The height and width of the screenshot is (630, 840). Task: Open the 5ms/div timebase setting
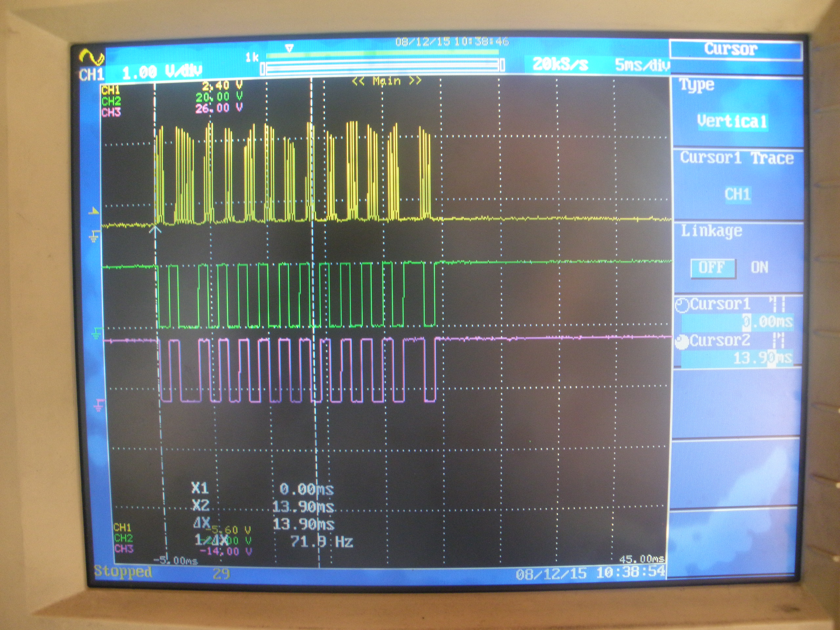click(x=642, y=65)
